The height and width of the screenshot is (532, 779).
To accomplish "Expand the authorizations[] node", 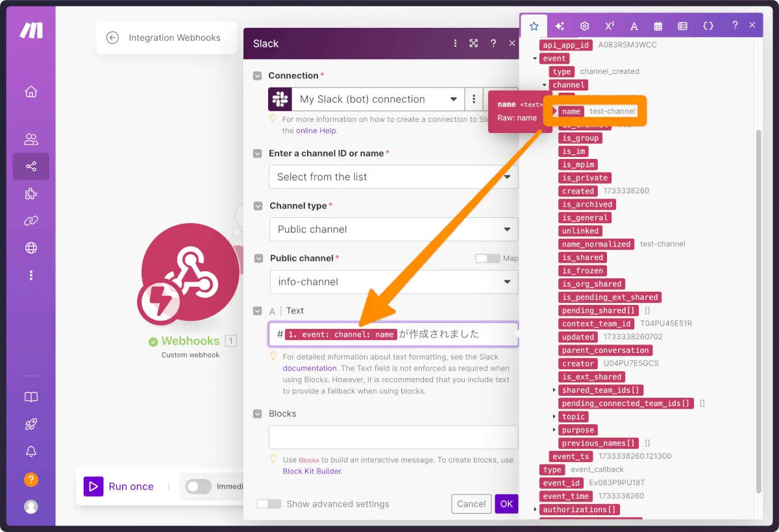I will (535, 509).
